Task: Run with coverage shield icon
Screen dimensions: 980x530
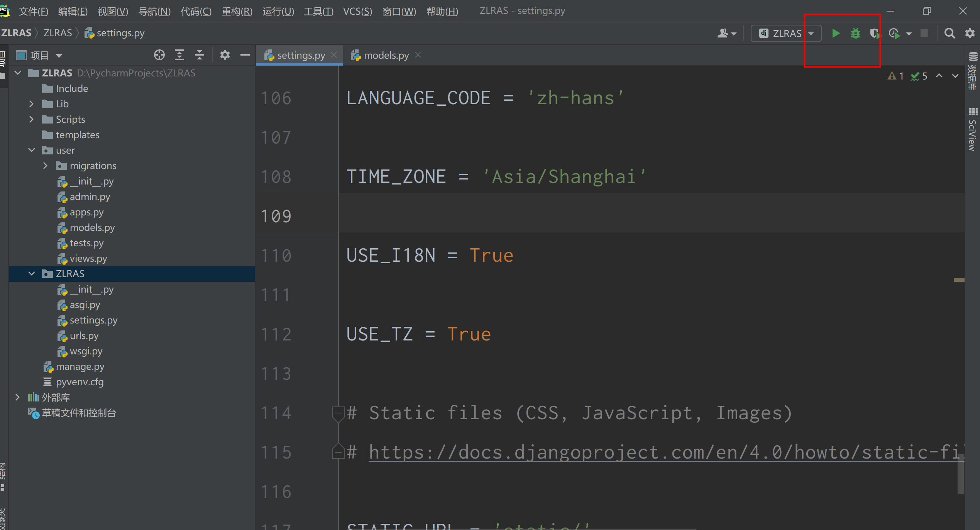Action: pyautogui.click(x=875, y=34)
